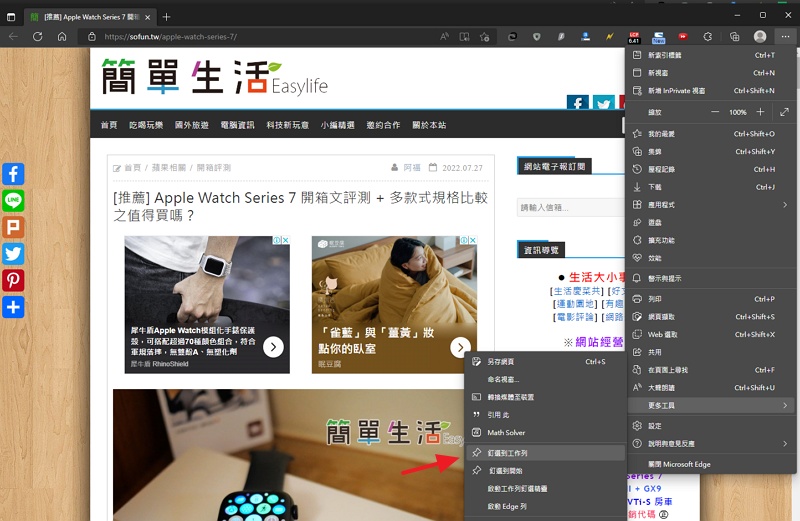Share via Pinterest sidebar icon
Image resolution: width=800 pixels, height=521 pixels.
(x=13, y=280)
